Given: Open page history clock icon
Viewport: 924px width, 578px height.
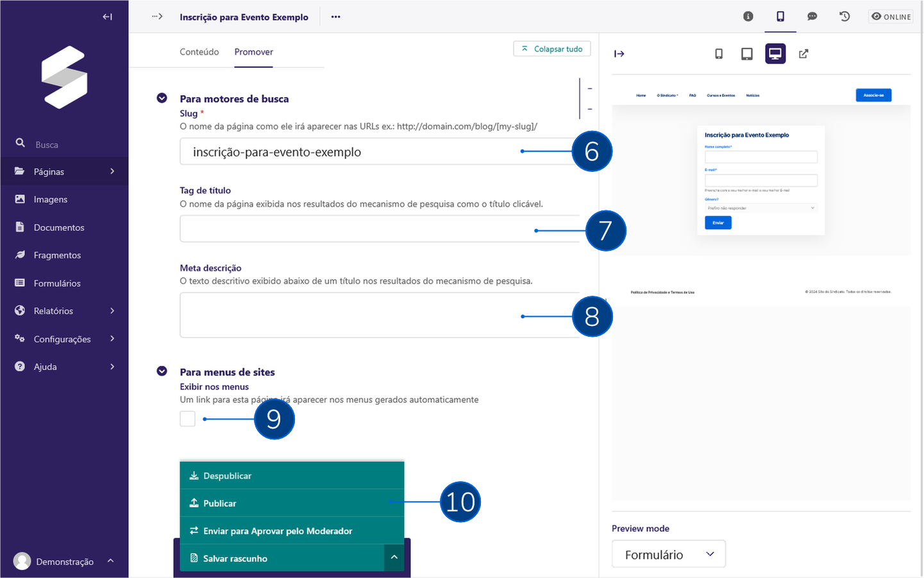Looking at the screenshot, I should click(x=844, y=17).
